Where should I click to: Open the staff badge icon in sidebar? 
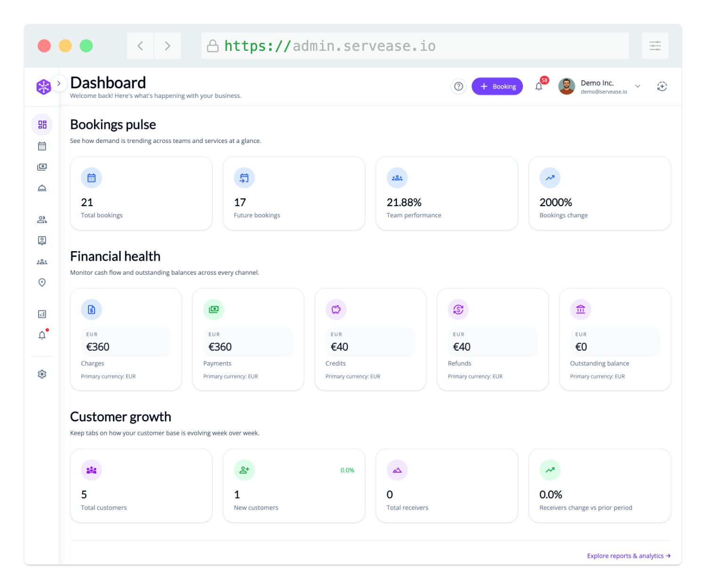coord(42,240)
